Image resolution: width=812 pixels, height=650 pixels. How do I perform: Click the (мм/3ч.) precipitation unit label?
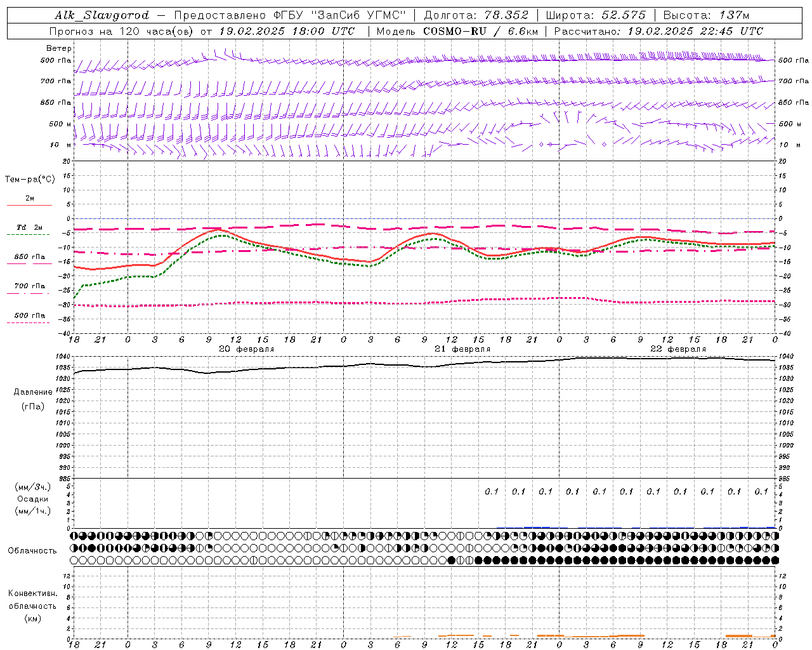coord(33,487)
